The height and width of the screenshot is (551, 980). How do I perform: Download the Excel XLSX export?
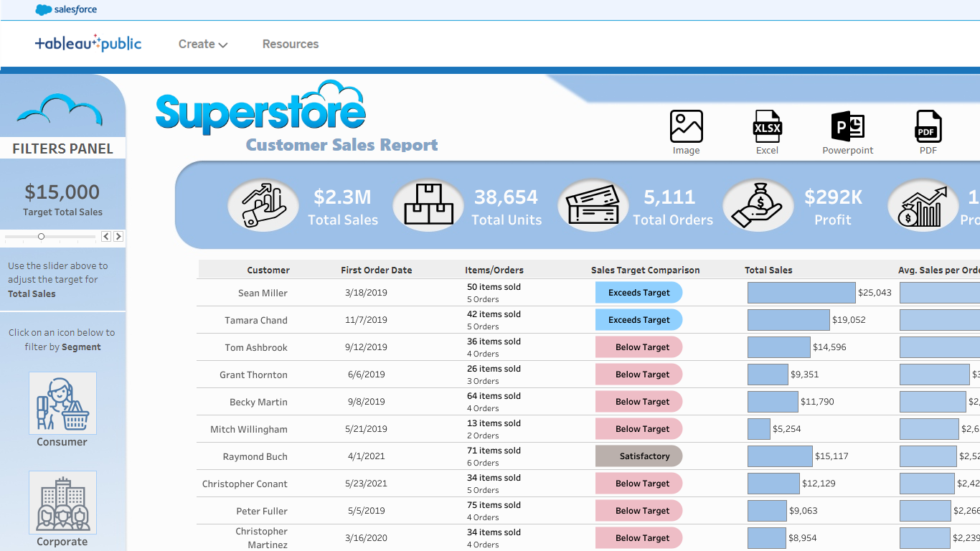tap(767, 127)
